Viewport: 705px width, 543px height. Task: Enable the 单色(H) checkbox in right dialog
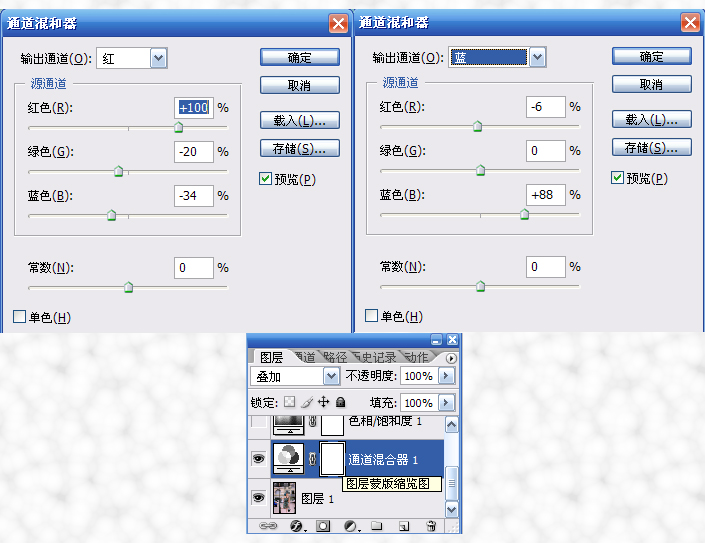click(x=371, y=316)
